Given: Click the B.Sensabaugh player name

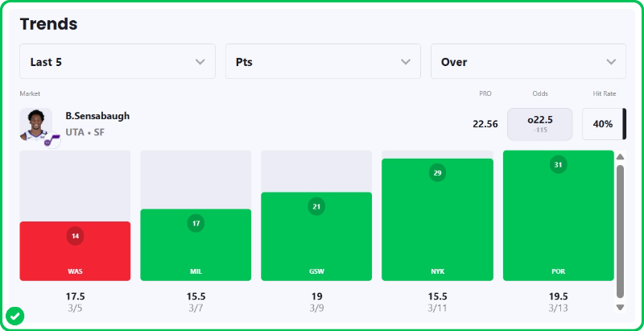Looking at the screenshot, I should tap(97, 116).
